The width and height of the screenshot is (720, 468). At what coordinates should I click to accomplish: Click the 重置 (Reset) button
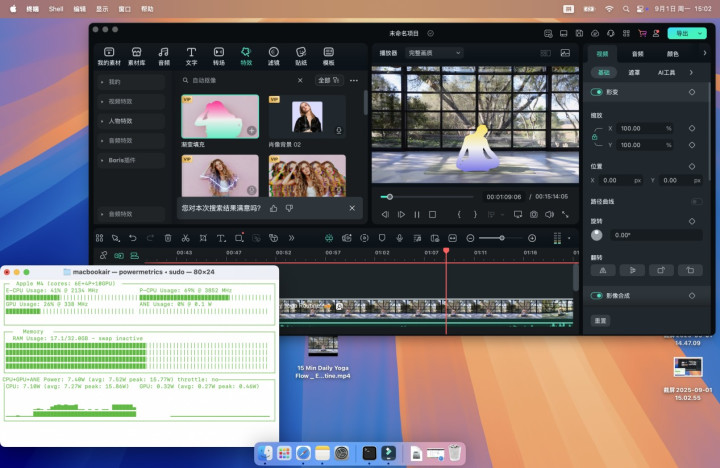[601, 321]
